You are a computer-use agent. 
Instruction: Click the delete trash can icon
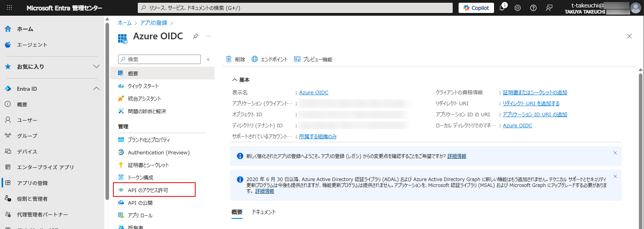click(229, 59)
